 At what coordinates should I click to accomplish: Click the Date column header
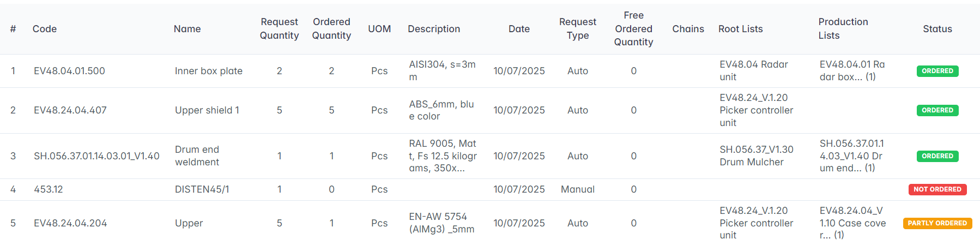click(519, 29)
